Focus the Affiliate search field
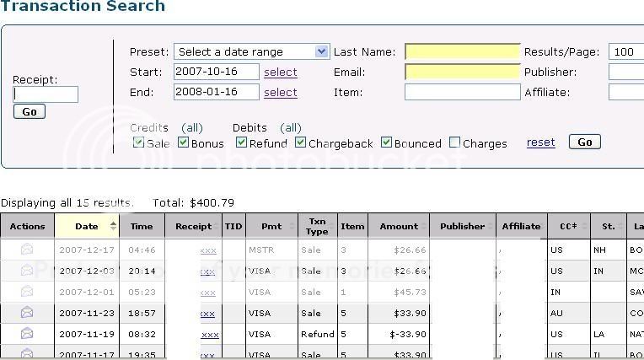 pyautogui.click(x=626, y=92)
